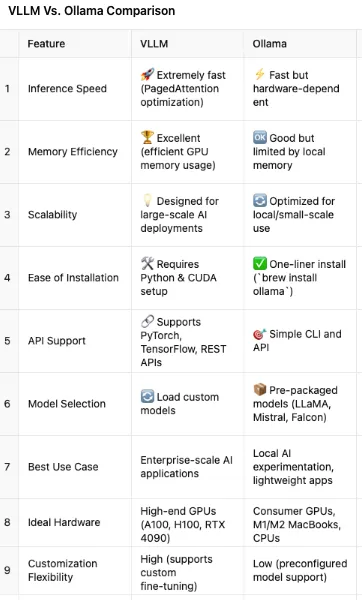The height and width of the screenshot is (600, 362).
Task: Click the Enterprise-scale AI applications cell
Action: (x=188, y=467)
